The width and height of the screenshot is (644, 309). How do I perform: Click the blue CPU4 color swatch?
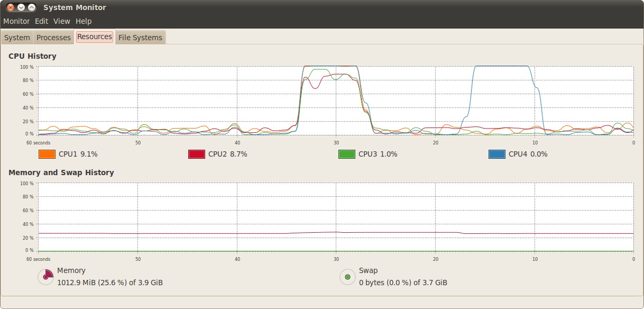497,154
